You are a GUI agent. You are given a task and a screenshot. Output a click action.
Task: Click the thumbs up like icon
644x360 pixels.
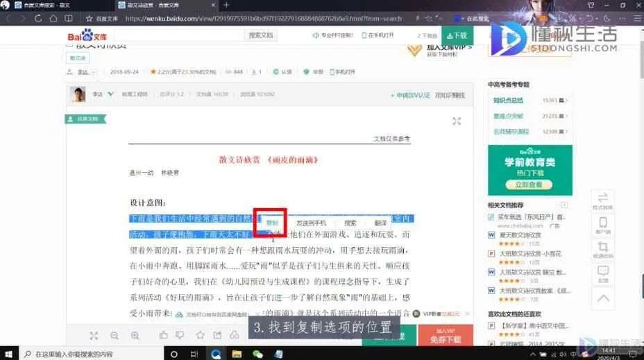coord(164,335)
